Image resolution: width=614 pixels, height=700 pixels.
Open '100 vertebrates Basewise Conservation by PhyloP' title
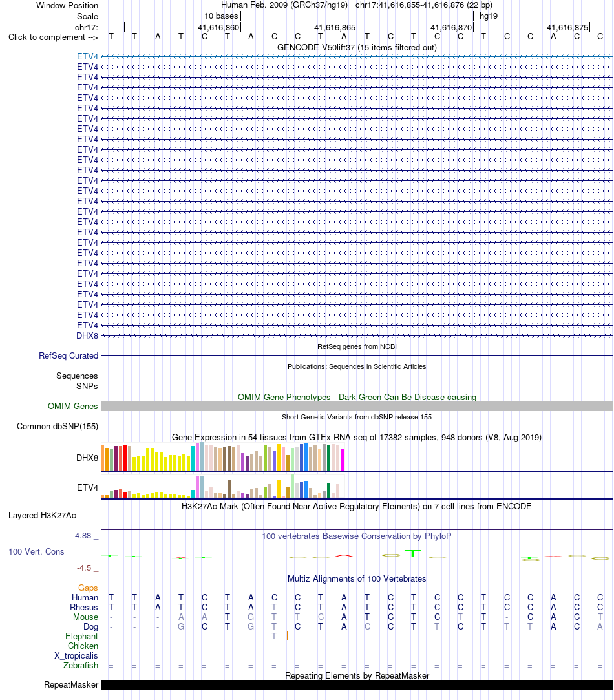tap(356, 536)
